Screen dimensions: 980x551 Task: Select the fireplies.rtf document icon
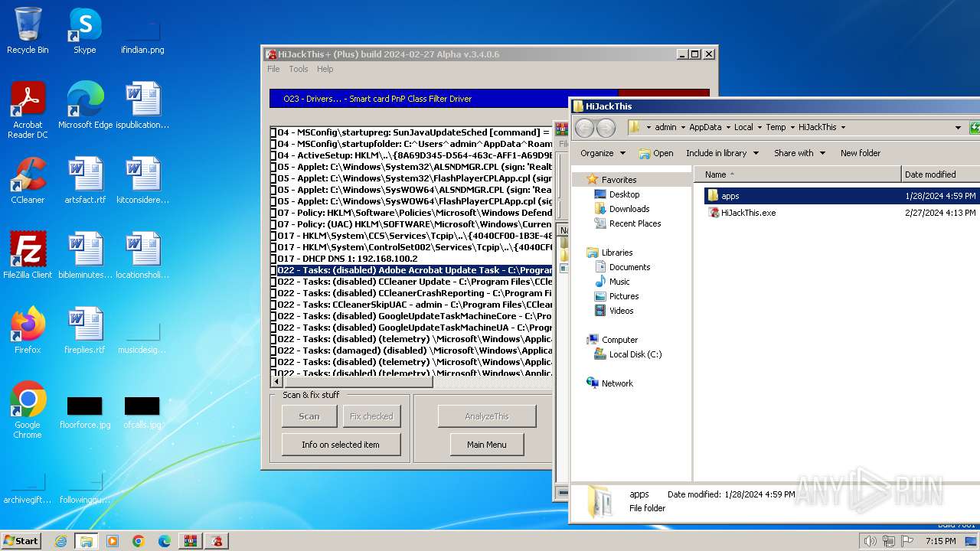click(85, 331)
